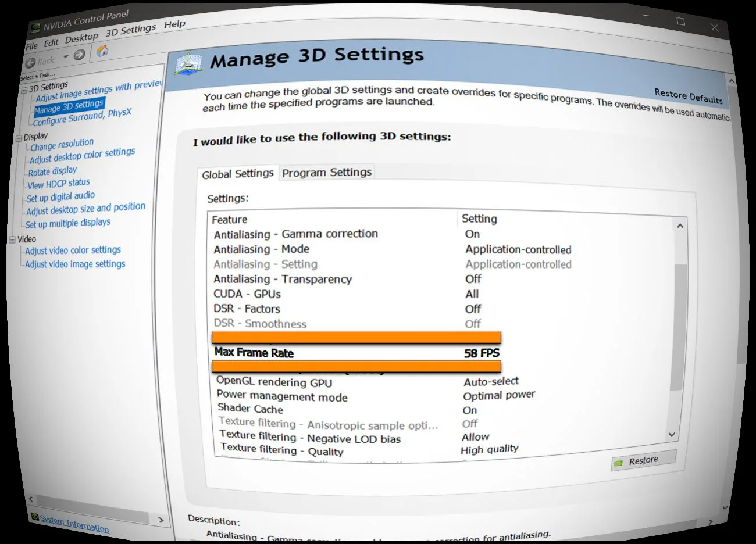Collapse the Video tree node
The image size is (756, 544).
pos(13,239)
